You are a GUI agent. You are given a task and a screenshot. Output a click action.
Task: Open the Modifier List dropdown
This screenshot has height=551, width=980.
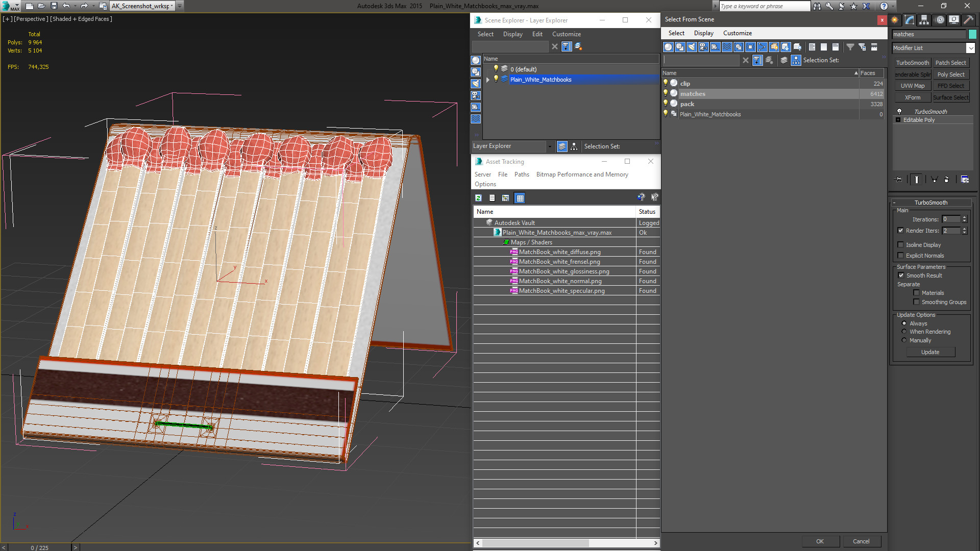pyautogui.click(x=970, y=48)
